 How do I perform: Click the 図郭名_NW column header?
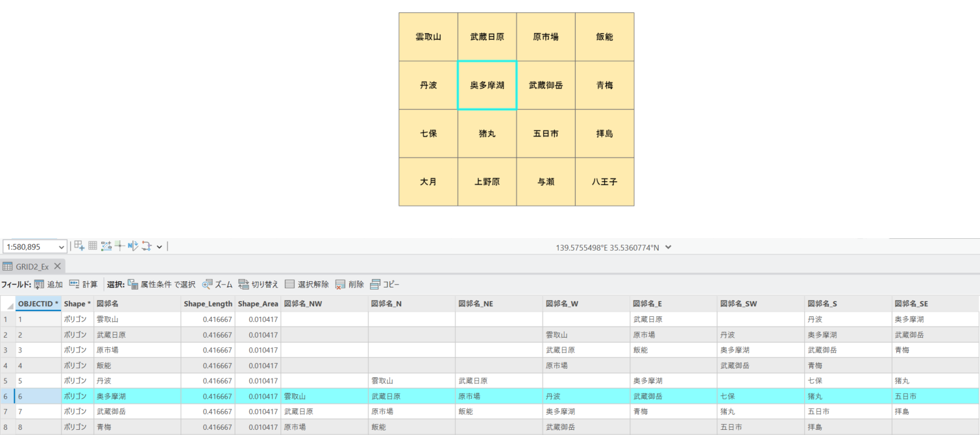pos(303,304)
